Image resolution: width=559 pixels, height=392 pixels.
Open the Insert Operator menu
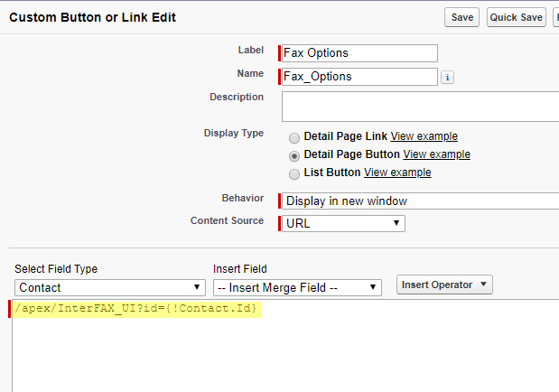[x=444, y=285]
